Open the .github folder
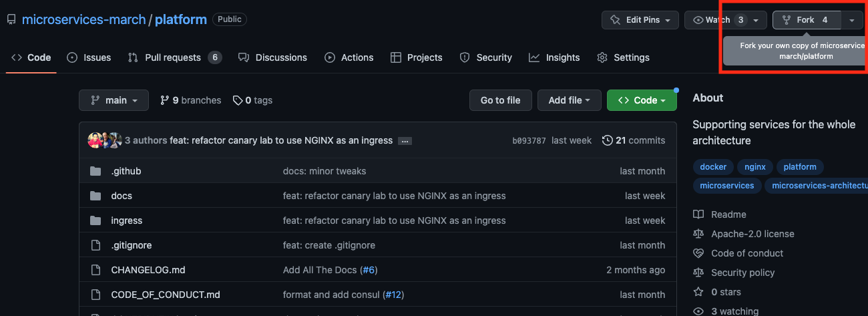This screenshot has width=868, height=316. pos(126,171)
